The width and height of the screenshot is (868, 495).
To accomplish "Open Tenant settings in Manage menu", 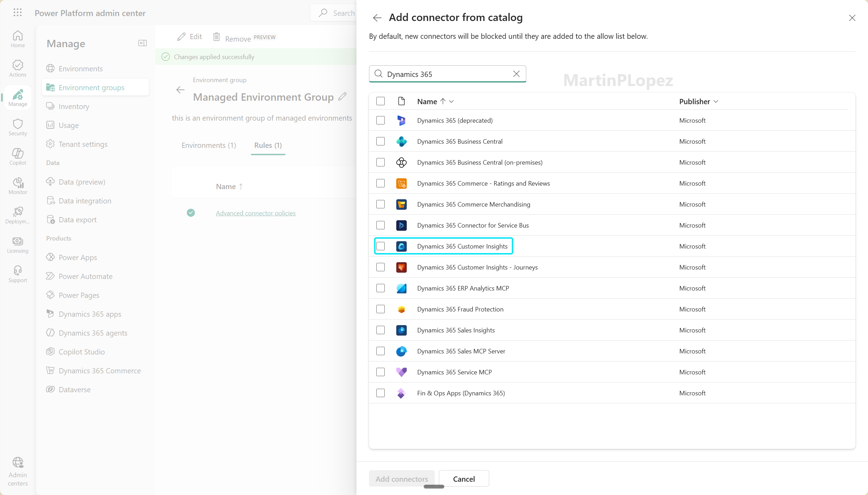I will 83,144.
